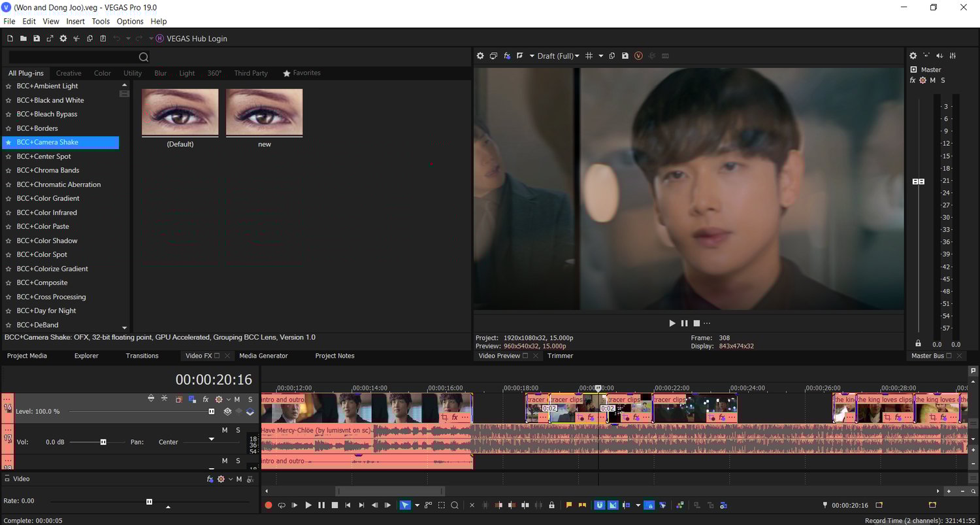980x525 pixels.
Task: Solo video track 16
Action: (250, 399)
